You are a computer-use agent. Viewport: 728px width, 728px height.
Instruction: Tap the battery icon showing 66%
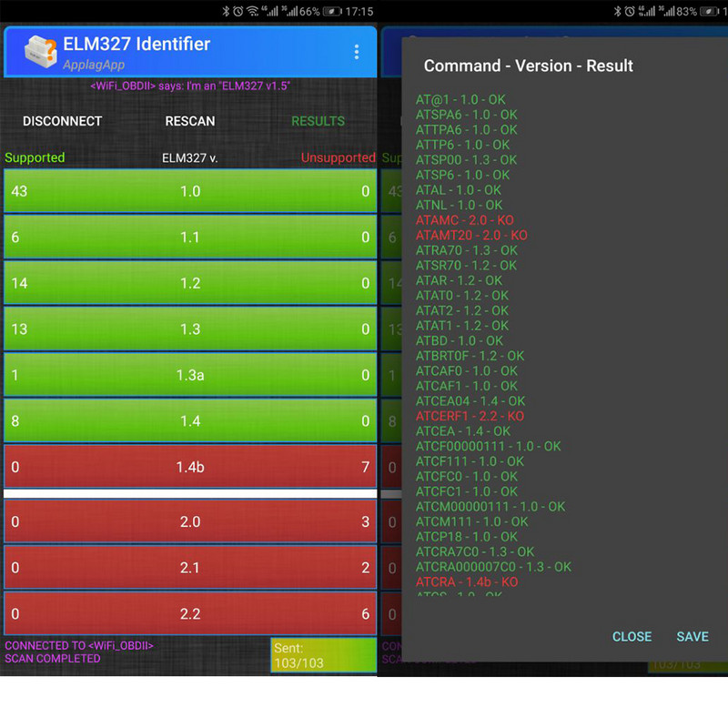pyautogui.click(x=331, y=11)
